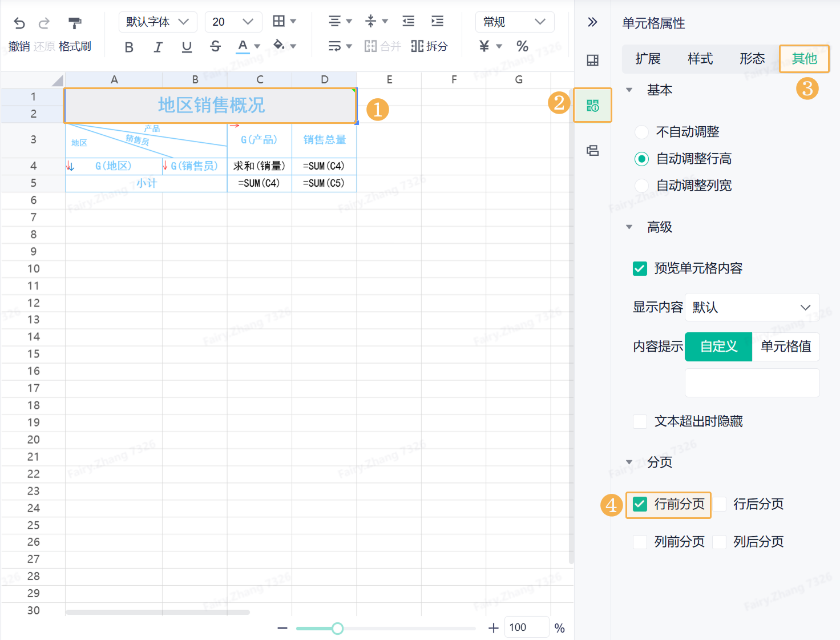Viewport: 840px width, 640px height.
Task: Zoom out with the minus icon
Action: [282, 628]
